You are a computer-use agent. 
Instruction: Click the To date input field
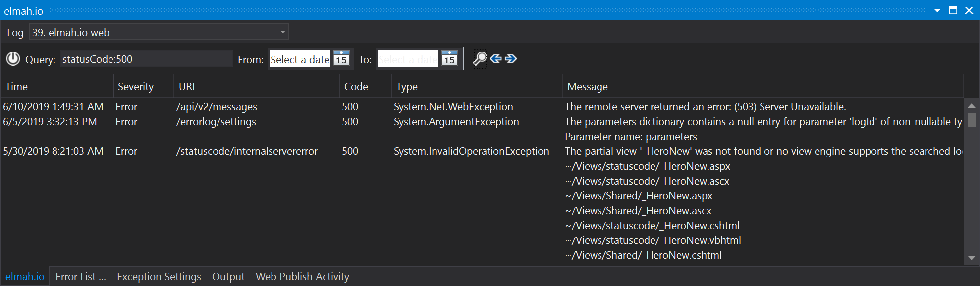coord(408,59)
